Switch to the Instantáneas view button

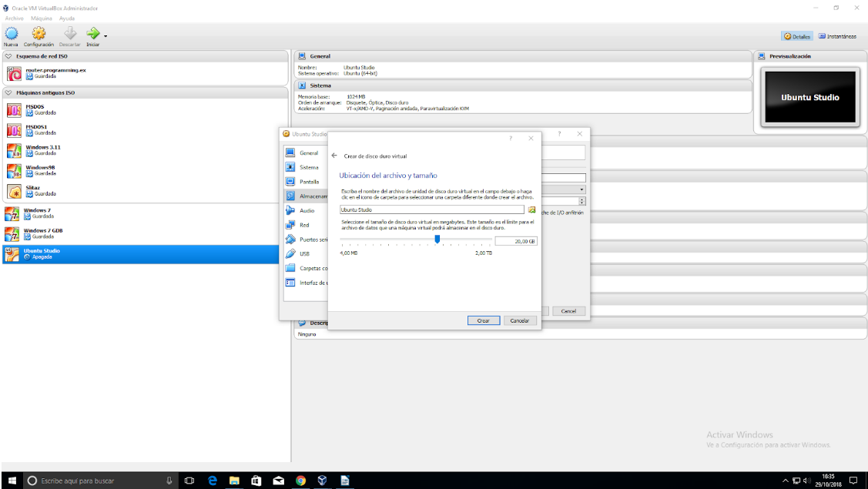(837, 36)
